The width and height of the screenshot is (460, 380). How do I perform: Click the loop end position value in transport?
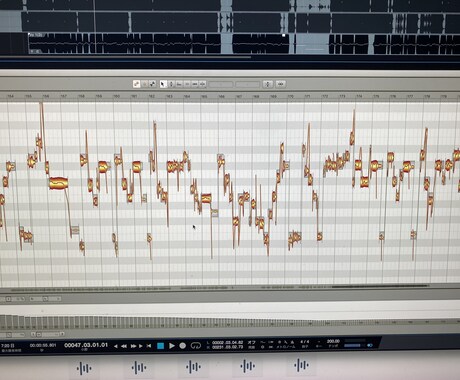pyautogui.click(x=228, y=347)
